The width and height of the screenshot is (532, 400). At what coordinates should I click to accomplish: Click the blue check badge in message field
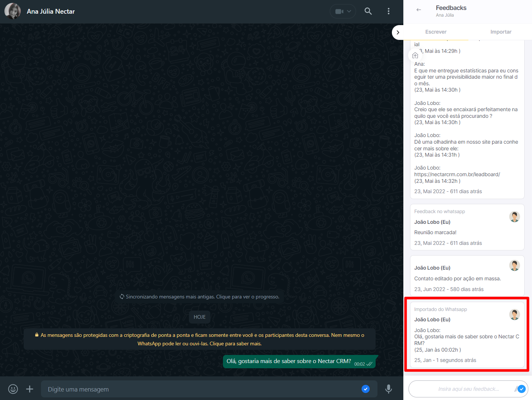tap(366, 389)
